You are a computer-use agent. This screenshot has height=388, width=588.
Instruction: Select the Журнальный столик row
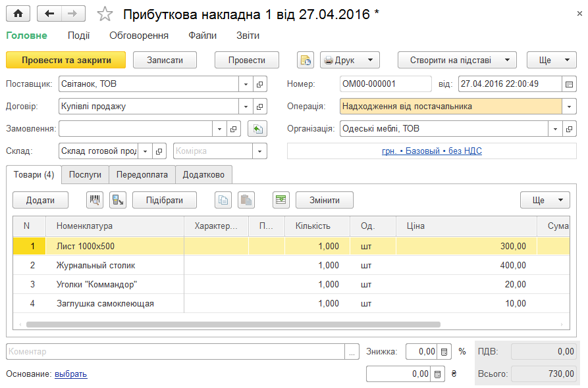292,265
